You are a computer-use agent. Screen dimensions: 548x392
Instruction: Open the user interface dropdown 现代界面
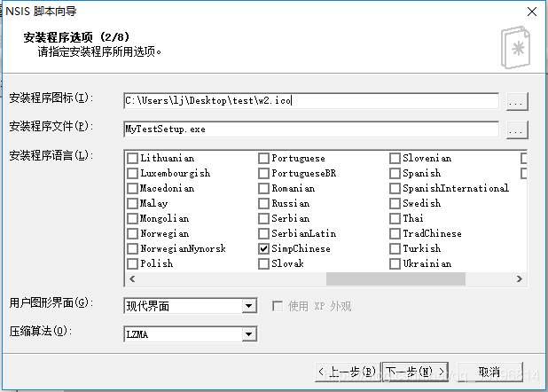tap(191, 306)
